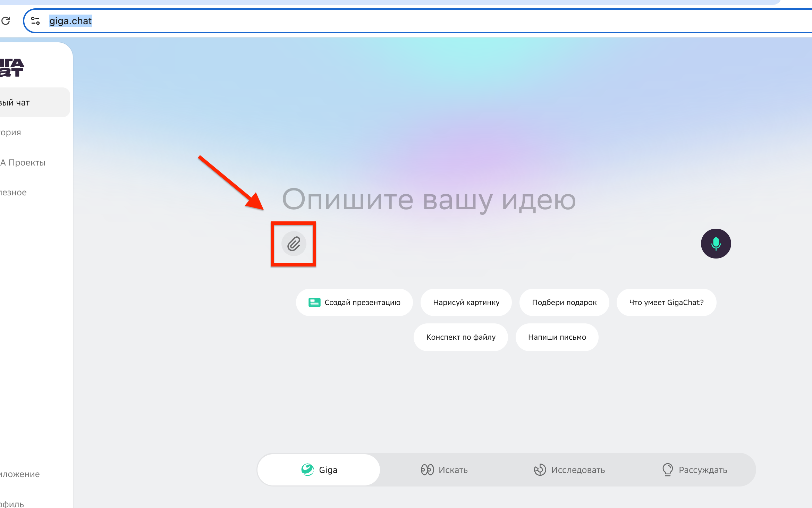Switch to the Исследовать mode tab
The image size is (812, 508).
coord(569,470)
